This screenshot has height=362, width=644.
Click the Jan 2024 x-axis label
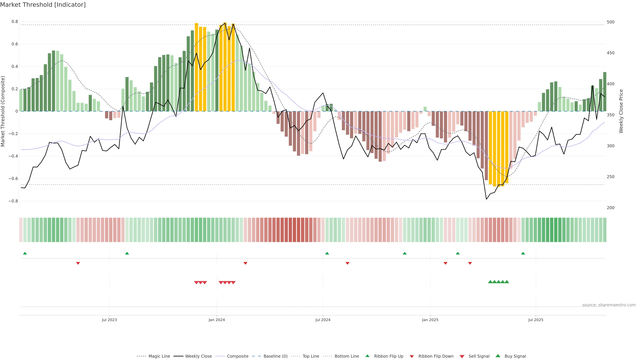point(217,320)
